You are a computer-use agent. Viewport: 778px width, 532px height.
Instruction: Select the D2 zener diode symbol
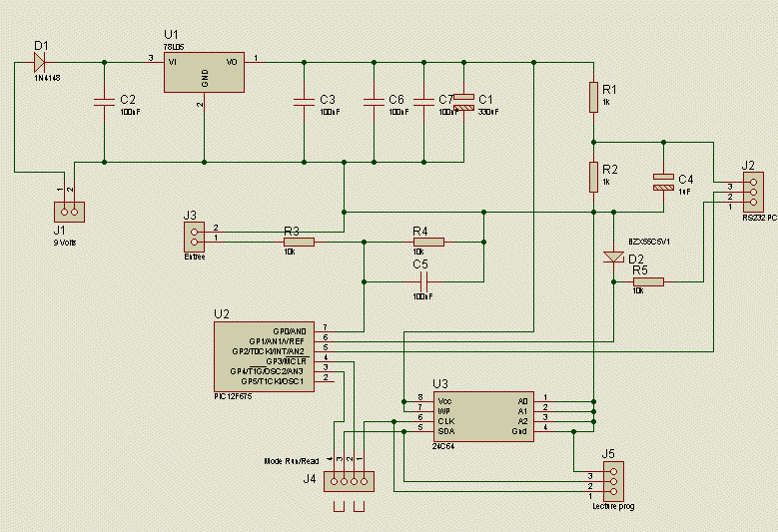click(x=614, y=257)
